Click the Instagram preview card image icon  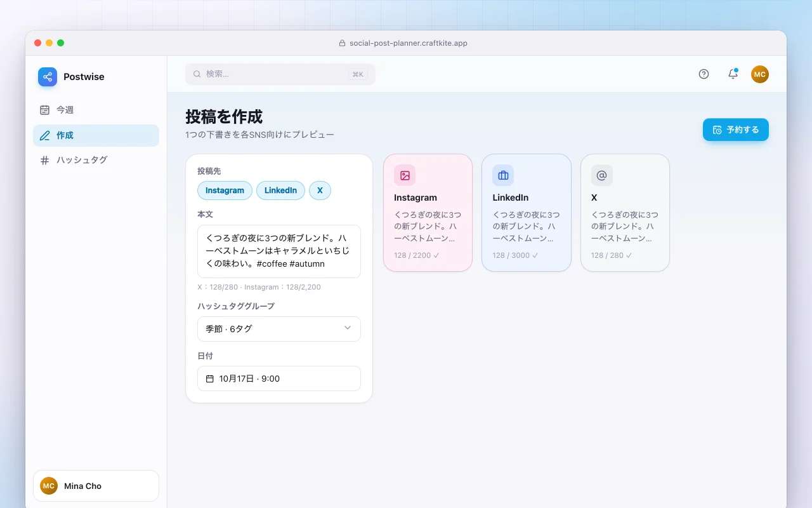[x=405, y=175]
